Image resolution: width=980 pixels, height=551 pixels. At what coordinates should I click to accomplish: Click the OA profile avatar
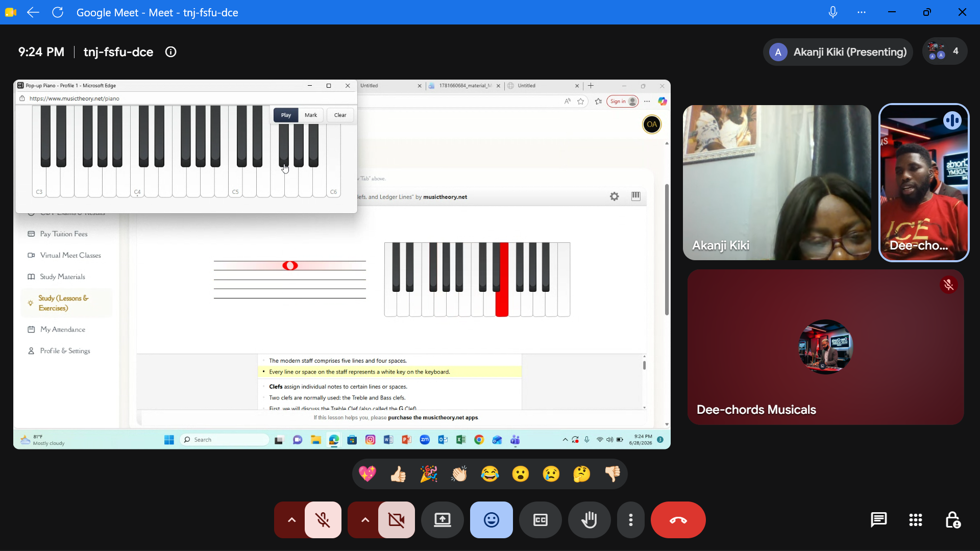point(652,124)
